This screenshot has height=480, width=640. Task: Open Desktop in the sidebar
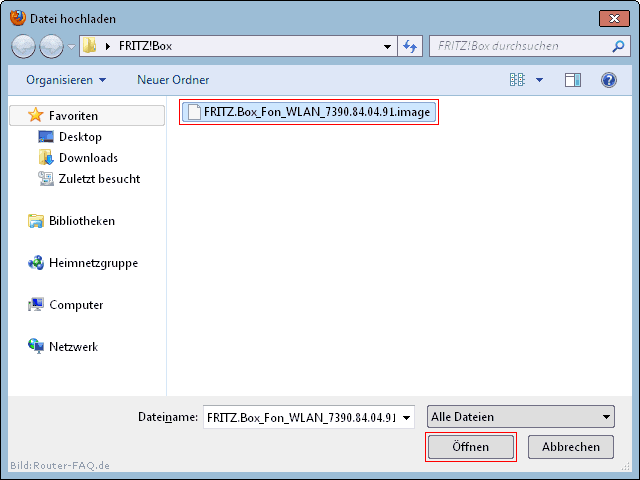pyautogui.click(x=80, y=137)
